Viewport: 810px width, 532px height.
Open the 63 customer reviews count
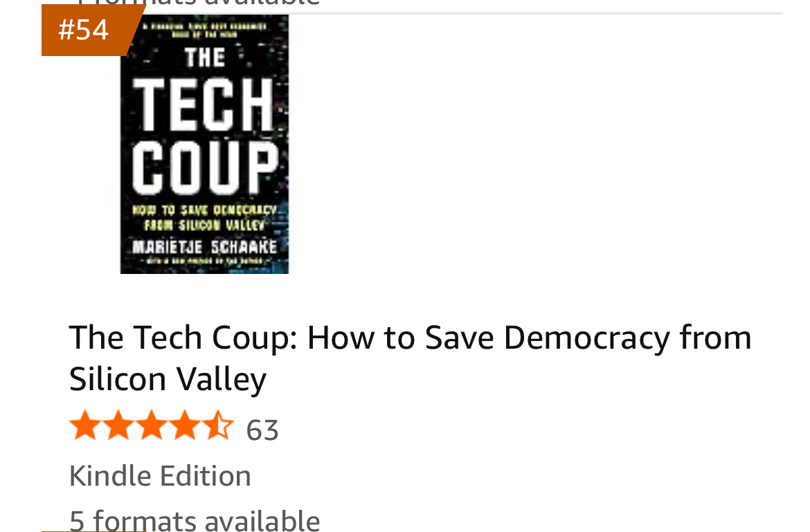click(x=262, y=430)
